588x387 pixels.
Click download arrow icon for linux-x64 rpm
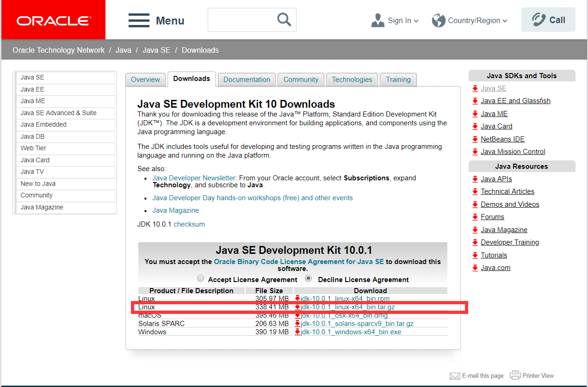[297, 299]
